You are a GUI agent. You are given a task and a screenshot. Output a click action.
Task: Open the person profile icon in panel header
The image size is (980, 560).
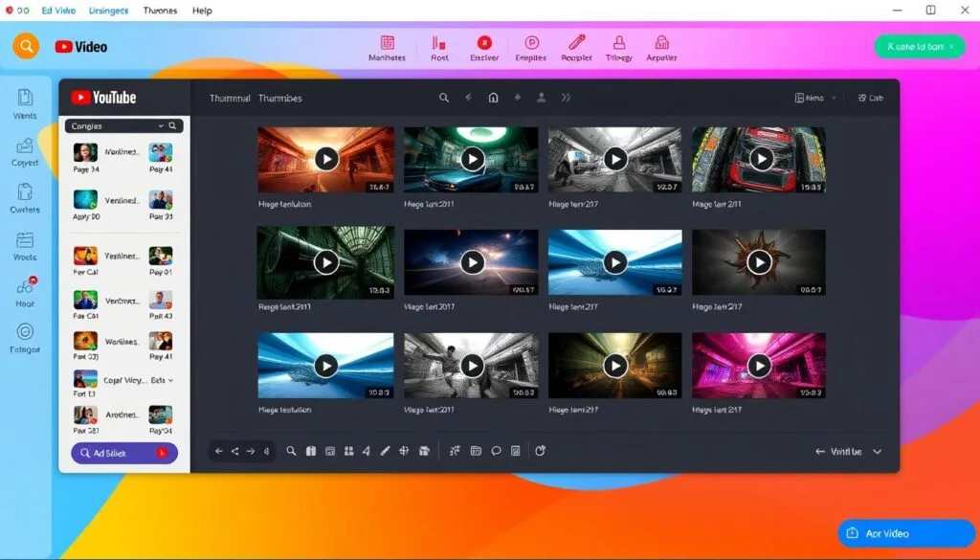coord(542,98)
